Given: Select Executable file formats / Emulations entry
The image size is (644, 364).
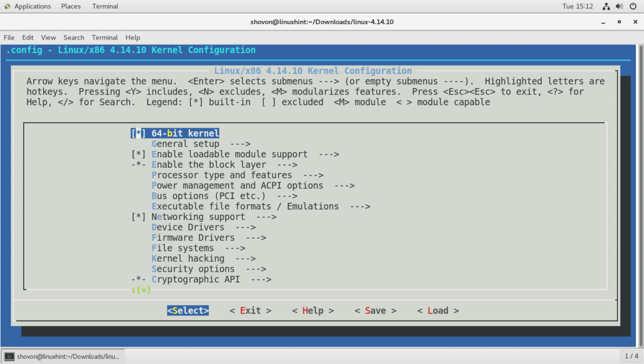Looking at the screenshot, I should (x=245, y=206).
